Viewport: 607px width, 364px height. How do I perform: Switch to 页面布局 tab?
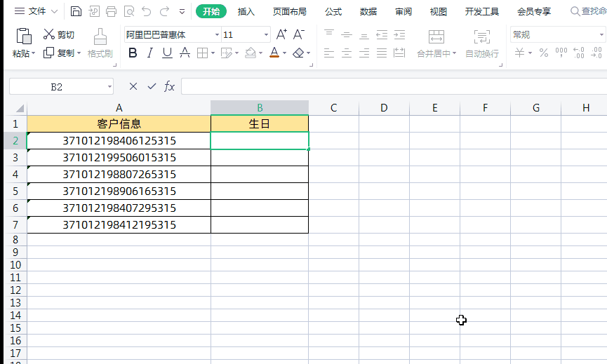click(290, 12)
